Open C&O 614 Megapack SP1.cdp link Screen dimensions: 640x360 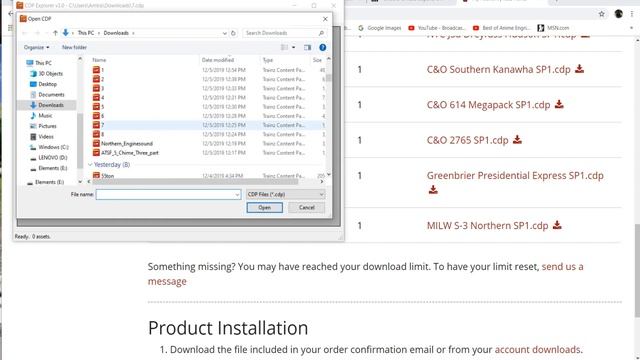pyautogui.click(x=488, y=105)
